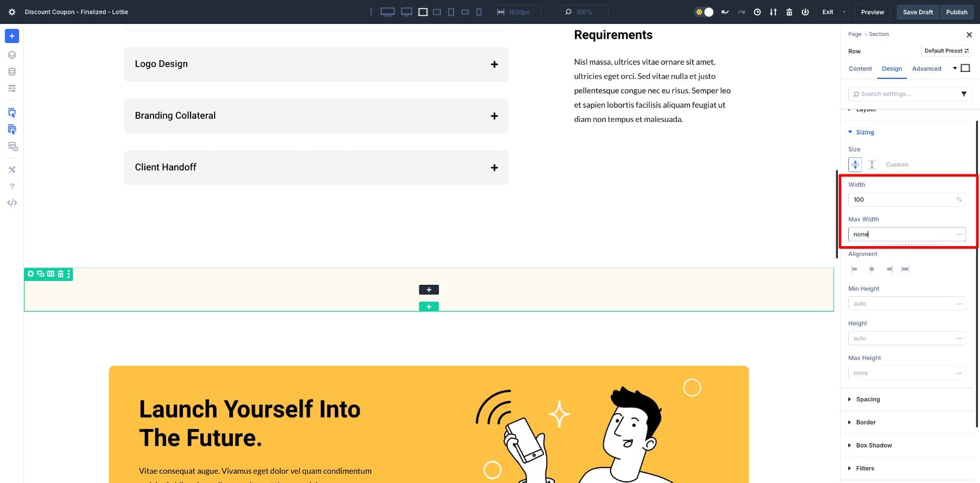Toggle the light/dark mode switch
The width and height of the screenshot is (980, 483).
point(704,12)
